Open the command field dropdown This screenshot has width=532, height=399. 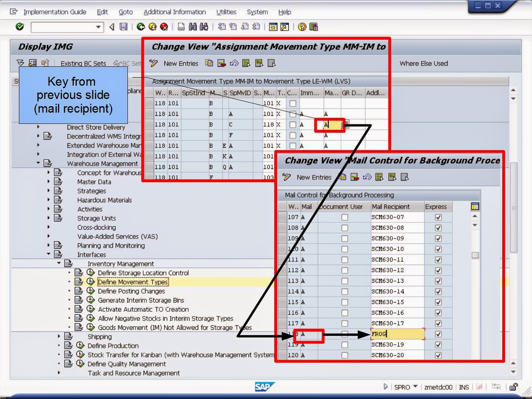point(98,27)
